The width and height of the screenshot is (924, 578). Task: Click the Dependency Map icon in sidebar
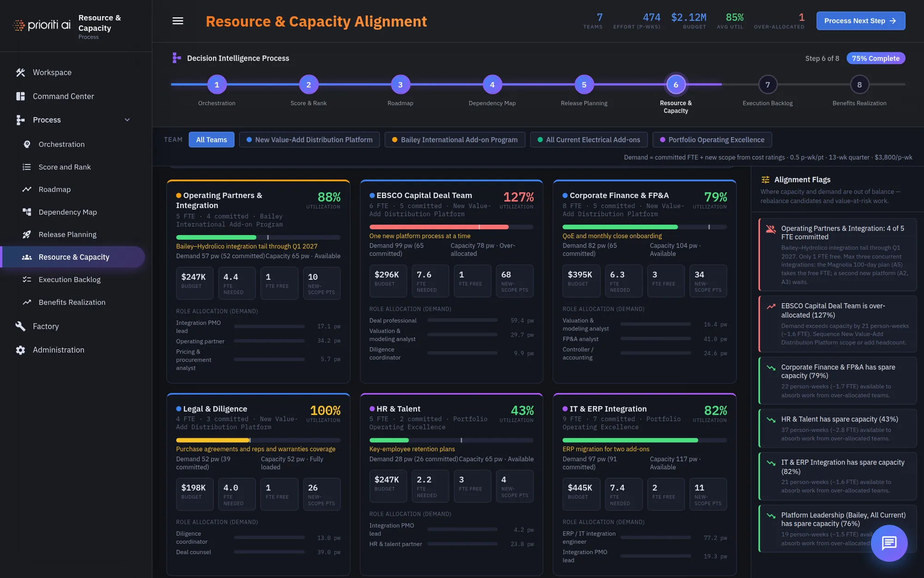[x=27, y=212]
